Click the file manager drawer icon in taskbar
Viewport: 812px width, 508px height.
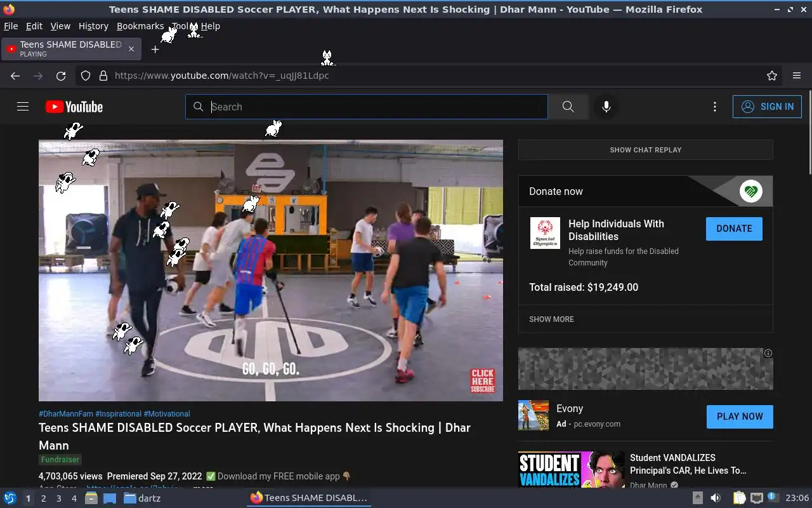click(x=91, y=498)
